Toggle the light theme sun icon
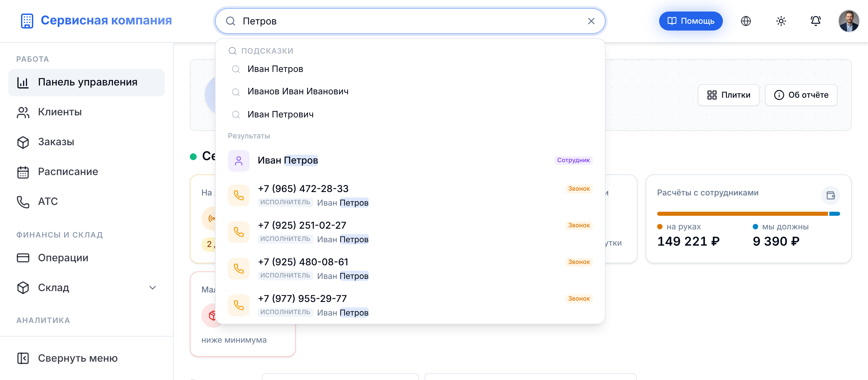This screenshot has width=868, height=380. click(781, 21)
